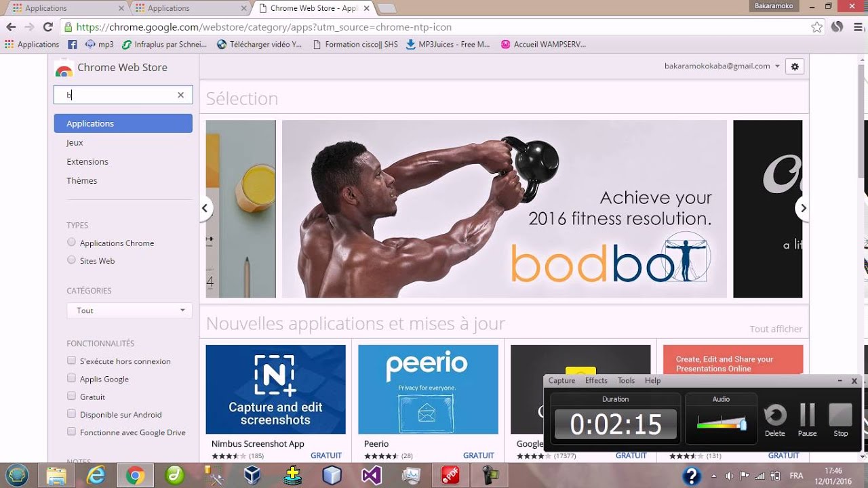Go to the Thèmes category

(x=82, y=180)
